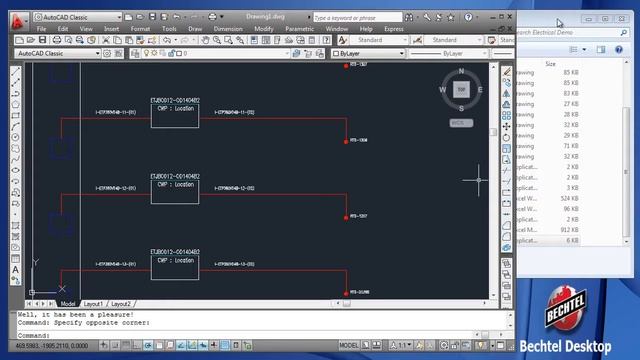Click Dimension Style icon

(x=417, y=40)
